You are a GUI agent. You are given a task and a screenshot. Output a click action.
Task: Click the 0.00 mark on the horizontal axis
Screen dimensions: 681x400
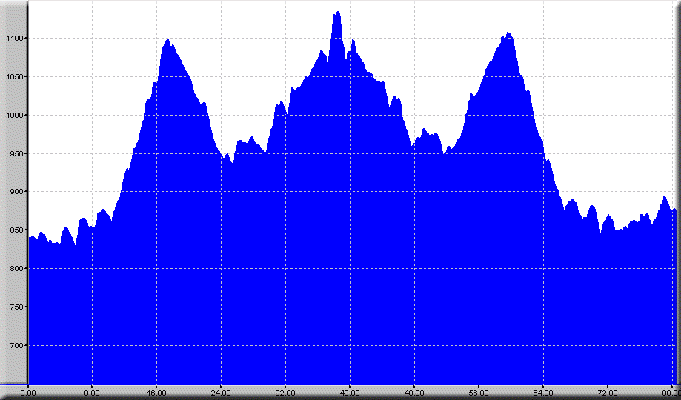pyautogui.click(x=29, y=392)
